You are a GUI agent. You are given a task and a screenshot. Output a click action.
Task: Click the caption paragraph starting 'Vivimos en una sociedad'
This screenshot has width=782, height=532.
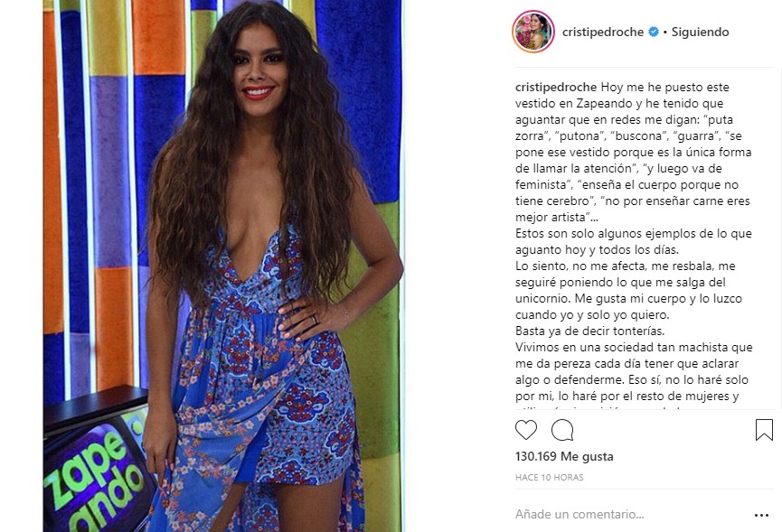click(634, 371)
